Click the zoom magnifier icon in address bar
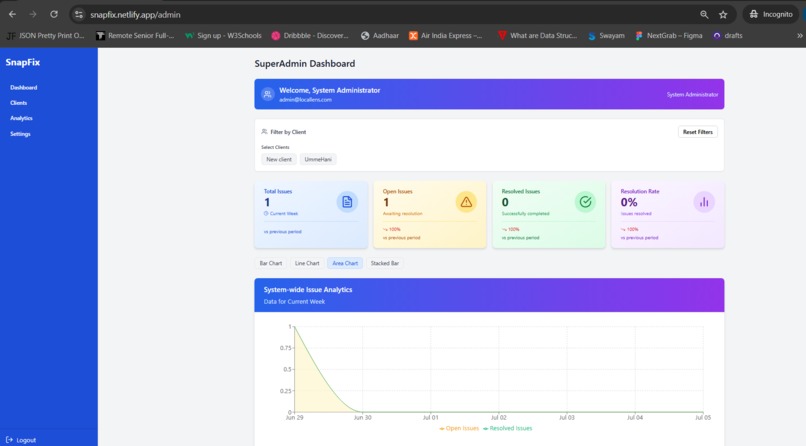Image resolution: width=806 pixels, height=446 pixels. [704, 14]
